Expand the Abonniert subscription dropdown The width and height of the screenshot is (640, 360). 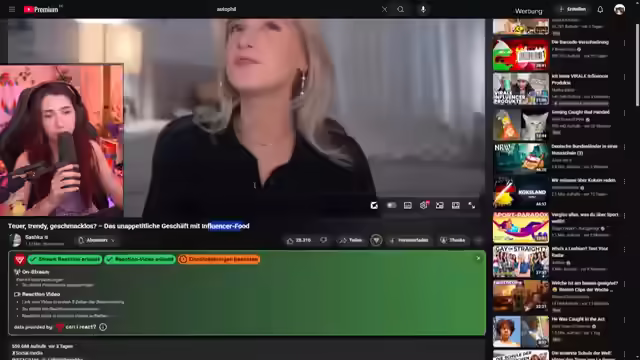point(97,240)
